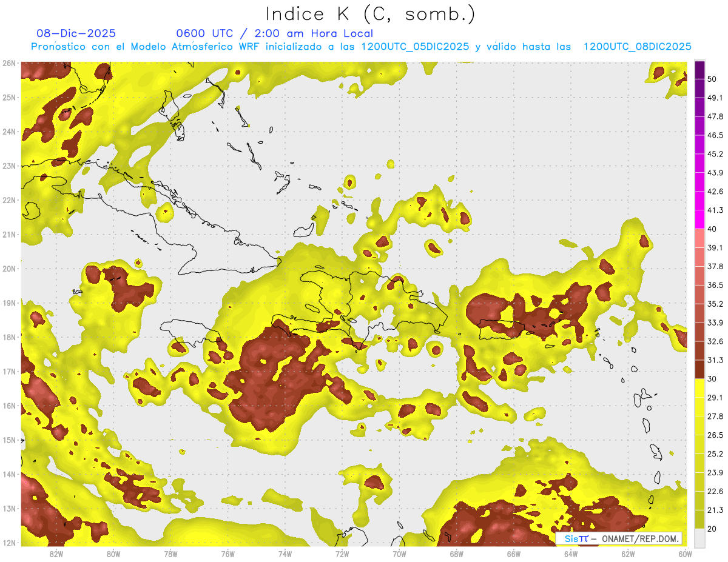Click the '19N' latitude label
Image resolution: width=728 pixels, height=562 pixels.
[x=9, y=303]
